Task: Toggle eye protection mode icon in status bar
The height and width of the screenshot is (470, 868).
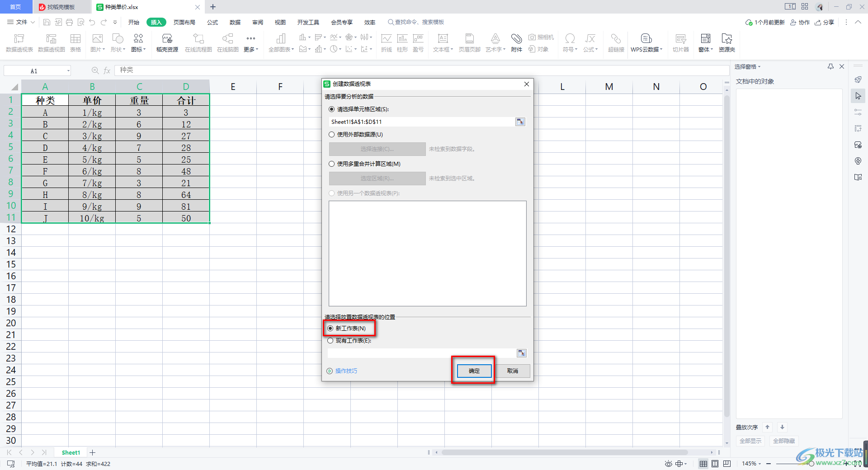Action: [668, 464]
